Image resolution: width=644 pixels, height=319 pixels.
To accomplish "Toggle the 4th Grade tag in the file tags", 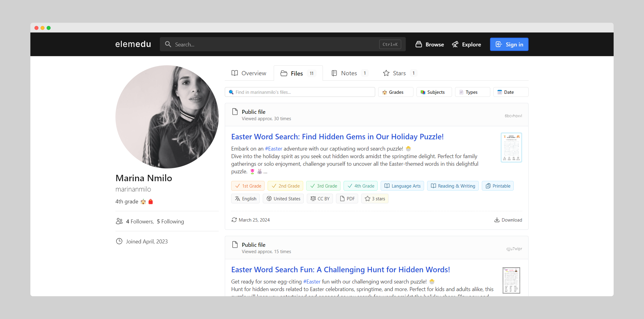I will click(361, 186).
